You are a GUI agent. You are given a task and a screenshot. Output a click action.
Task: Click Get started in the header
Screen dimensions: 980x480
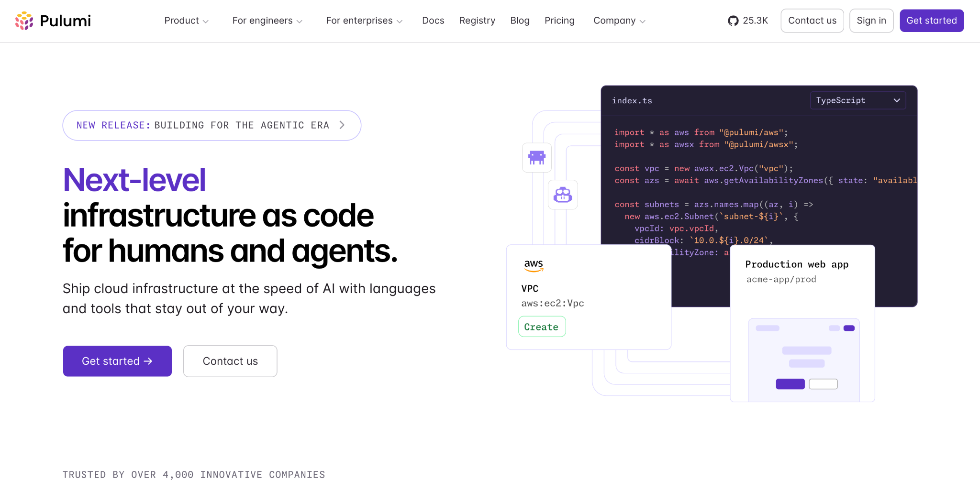pos(932,21)
